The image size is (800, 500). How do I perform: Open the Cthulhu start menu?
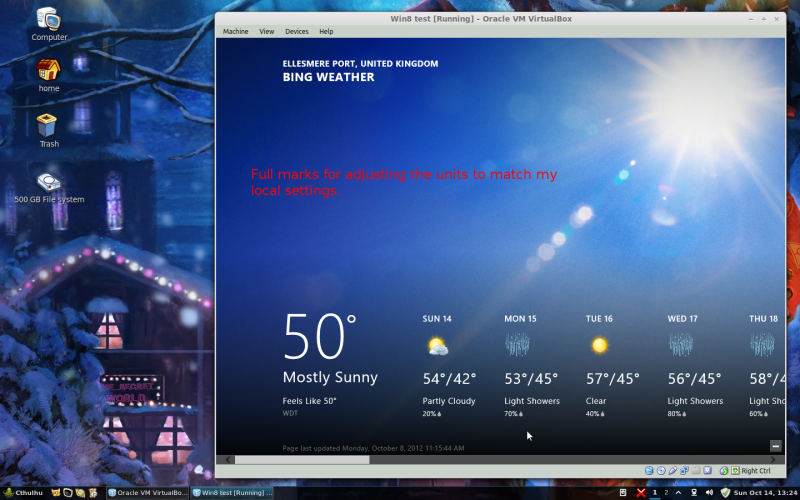pyautogui.click(x=22, y=493)
